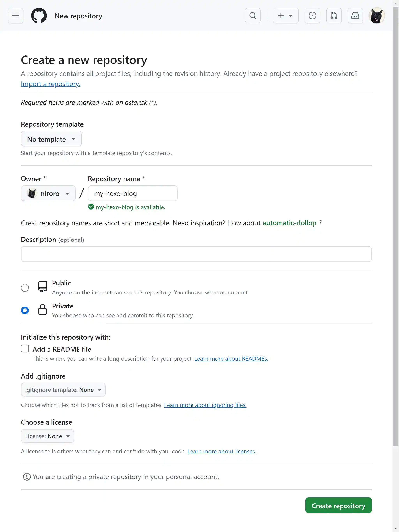The image size is (399, 532).
Task: Open the search icon
Action: tap(253, 15)
